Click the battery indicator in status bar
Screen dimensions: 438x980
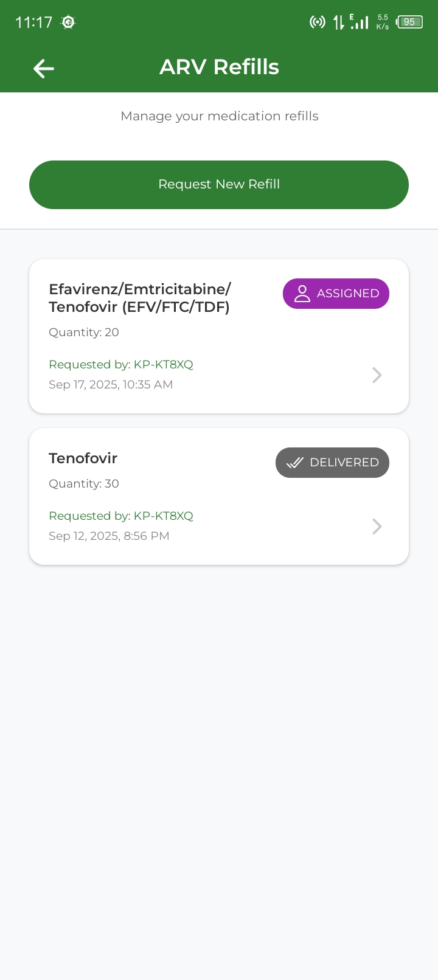409,22
